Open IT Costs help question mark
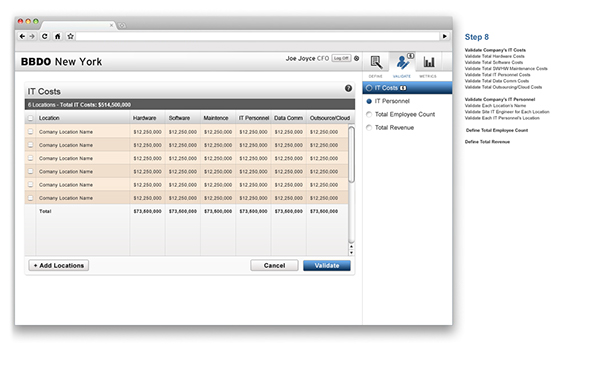 (348, 88)
